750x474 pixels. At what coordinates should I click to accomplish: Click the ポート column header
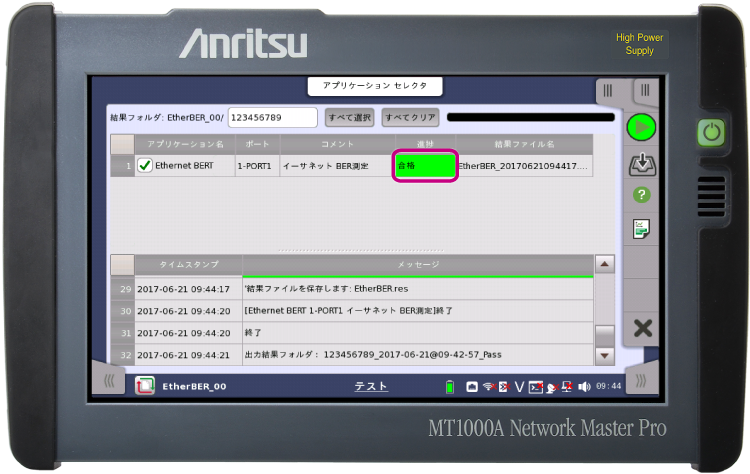(257, 144)
